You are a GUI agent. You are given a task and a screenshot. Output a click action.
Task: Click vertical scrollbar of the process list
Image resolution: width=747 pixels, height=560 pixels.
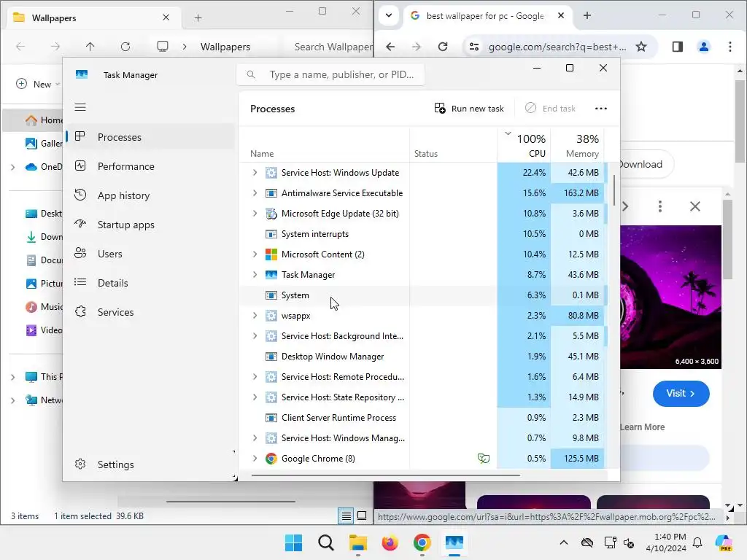614,190
